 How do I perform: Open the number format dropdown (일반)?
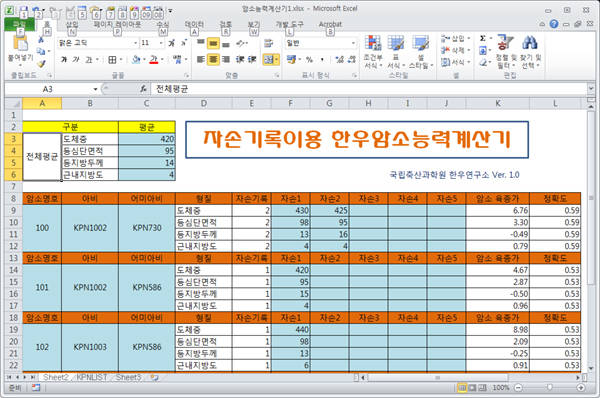pyautogui.click(x=353, y=43)
